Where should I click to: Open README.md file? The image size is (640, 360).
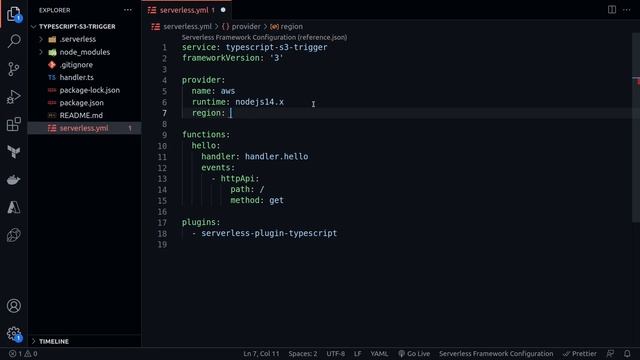tap(81, 115)
